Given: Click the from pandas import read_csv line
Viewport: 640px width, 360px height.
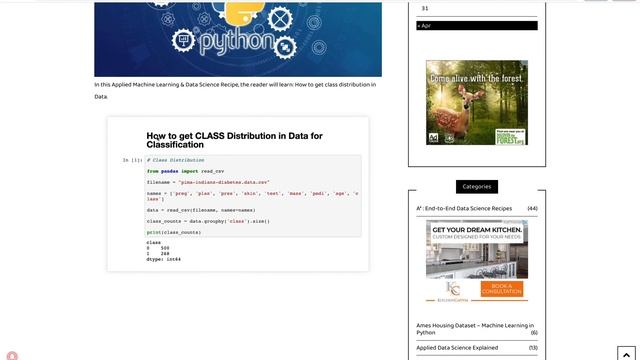Looking at the screenshot, I should [x=185, y=171].
